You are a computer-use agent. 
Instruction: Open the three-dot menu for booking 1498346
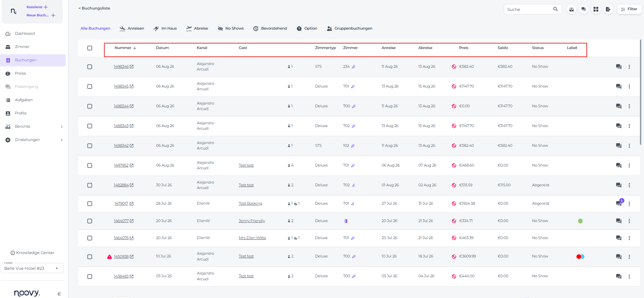(x=629, y=67)
